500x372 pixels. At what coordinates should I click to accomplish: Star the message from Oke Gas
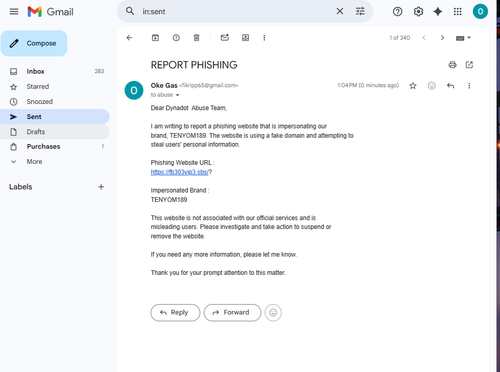413,86
